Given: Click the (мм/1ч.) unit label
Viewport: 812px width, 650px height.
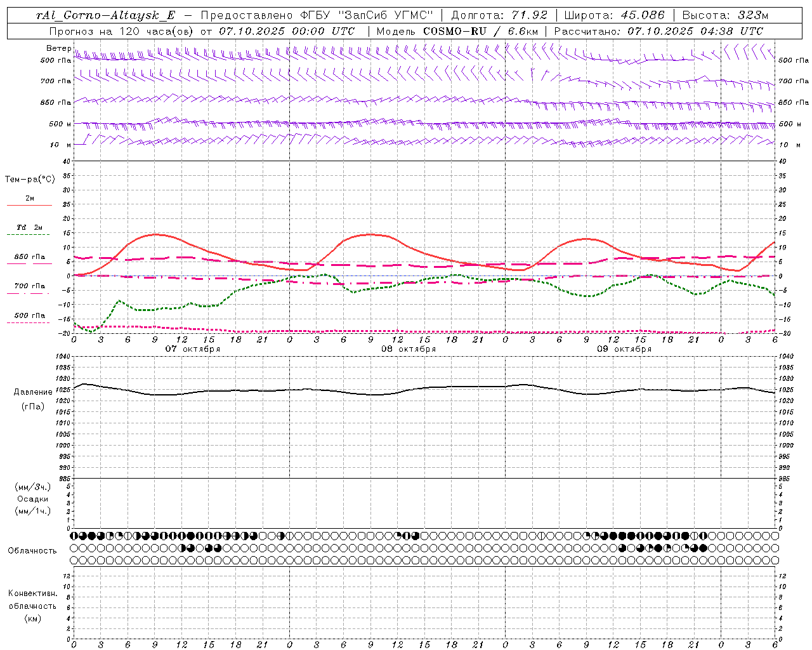Looking at the screenshot, I should click(x=33, y=511).
